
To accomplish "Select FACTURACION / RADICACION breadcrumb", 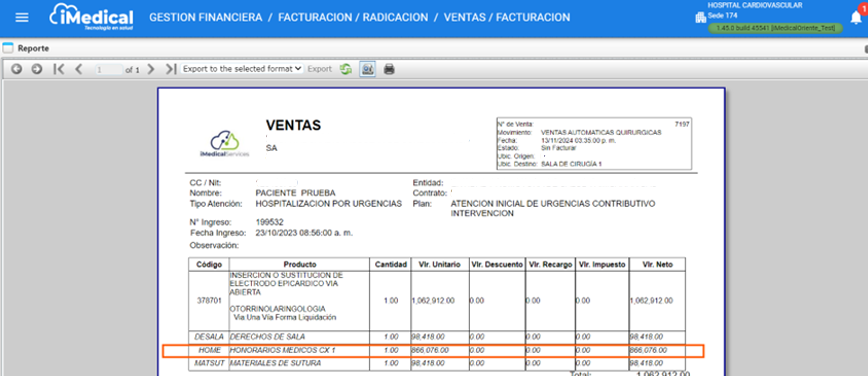I will (353, 18).
